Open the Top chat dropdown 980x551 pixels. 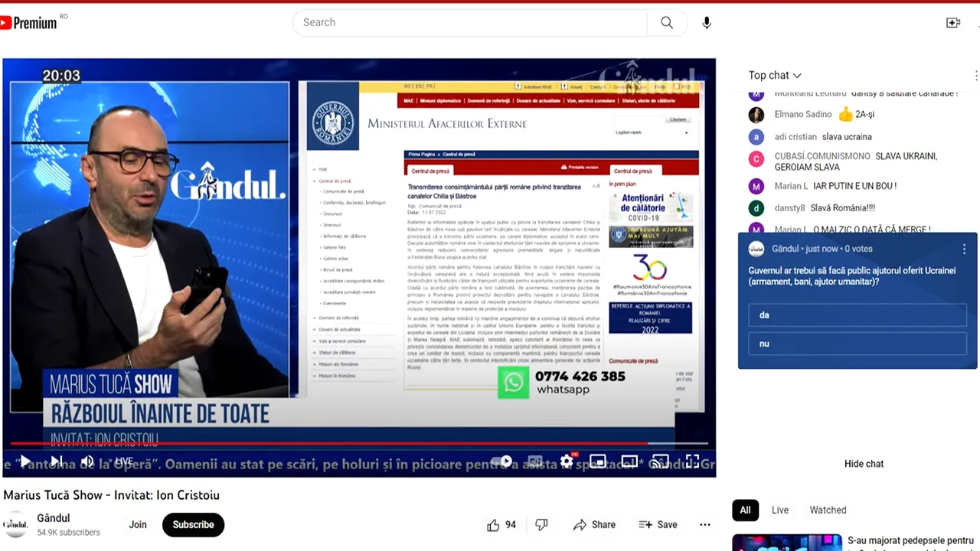click(775, 75)
